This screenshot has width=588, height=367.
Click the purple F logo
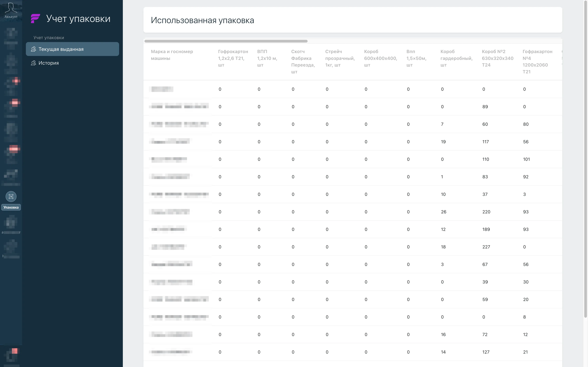tap(35, 18)
